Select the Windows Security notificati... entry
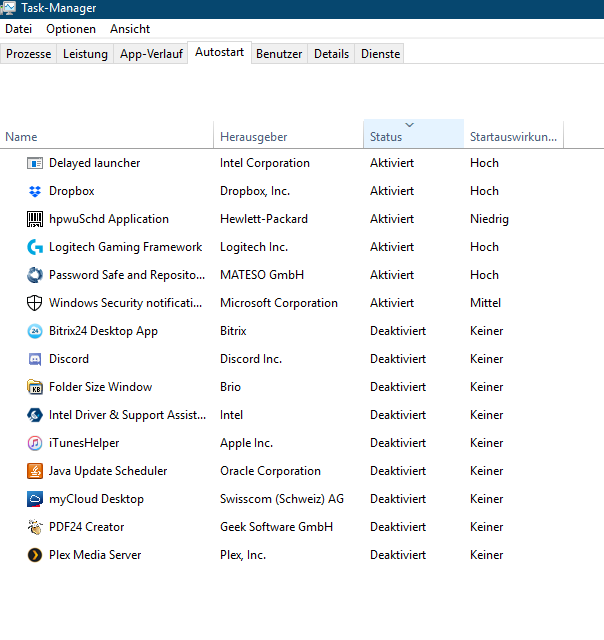Image resolution: width=604 pixels, height=640 pixels. click(x=126, y=303)
